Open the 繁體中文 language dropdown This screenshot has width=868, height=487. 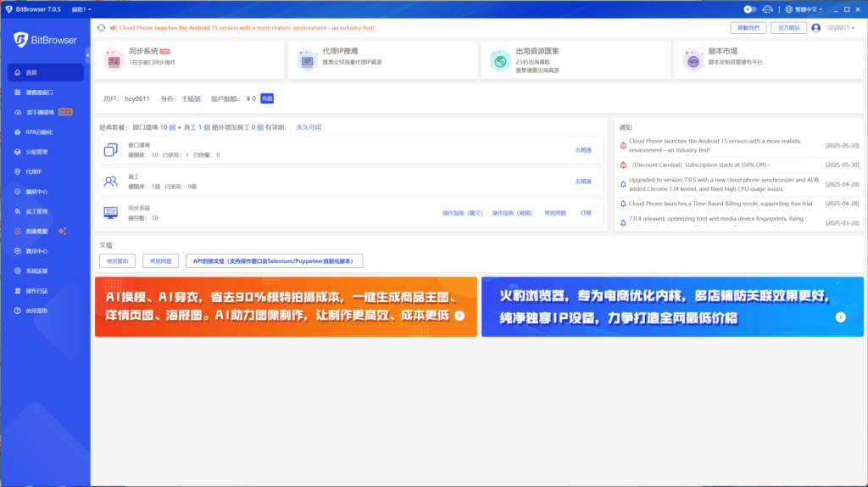(x=804, y=9)
